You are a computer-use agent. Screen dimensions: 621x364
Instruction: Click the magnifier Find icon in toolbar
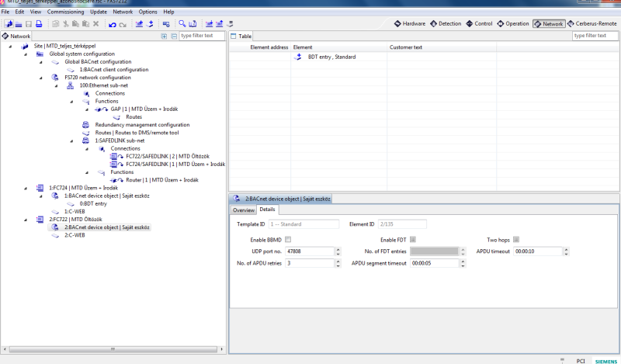pos(182,24)
